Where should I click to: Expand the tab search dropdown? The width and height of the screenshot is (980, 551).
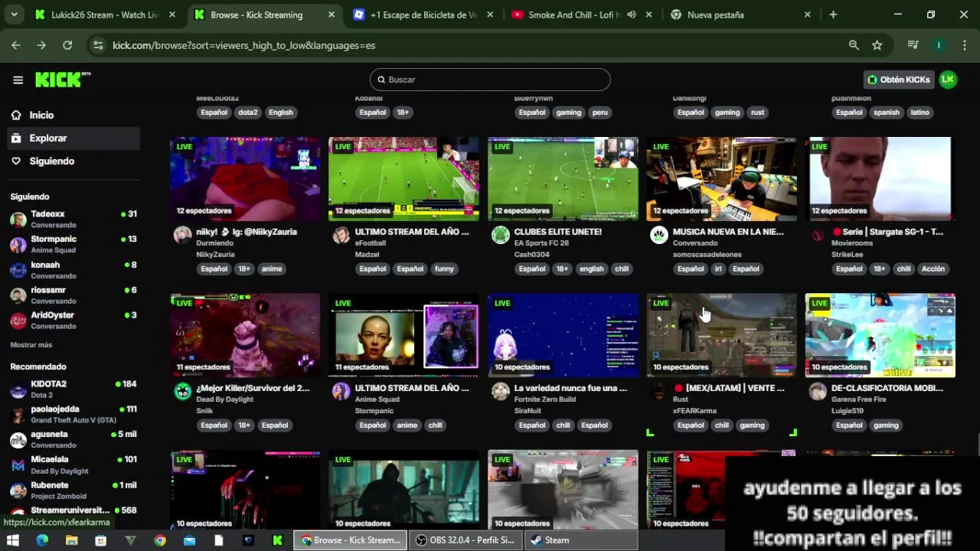14,15
